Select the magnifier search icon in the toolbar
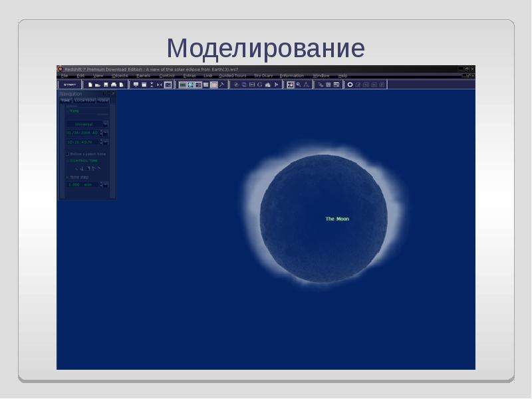The image size is (532, 399). (x=299, y=84)
